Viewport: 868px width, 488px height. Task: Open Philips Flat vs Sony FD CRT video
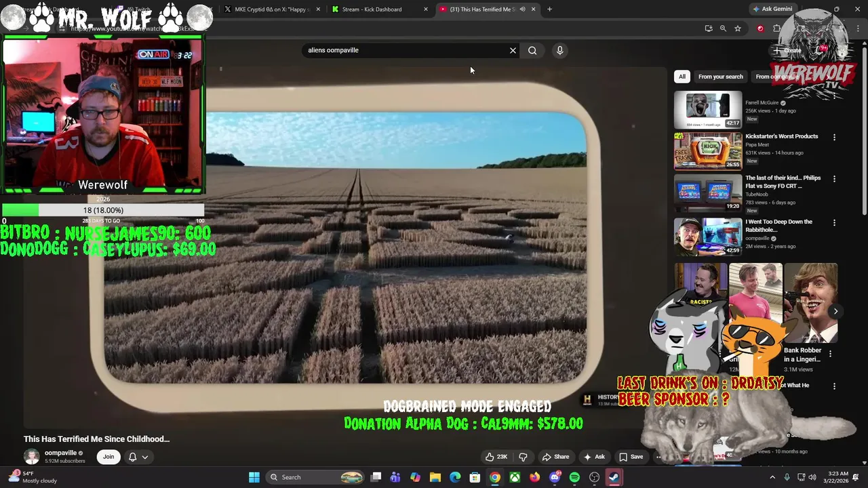pos(783,182)
